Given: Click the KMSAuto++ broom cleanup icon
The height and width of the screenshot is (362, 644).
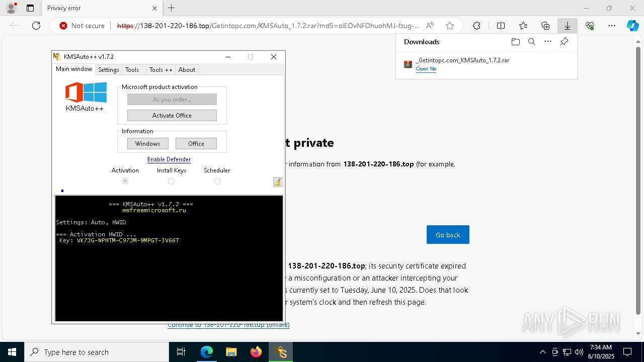Looking at the screenshot, I should pyautogui.click(x=278, y=182).
